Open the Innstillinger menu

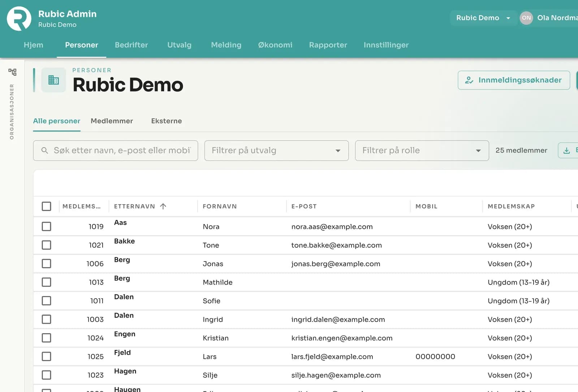click(x=386, y=45)
